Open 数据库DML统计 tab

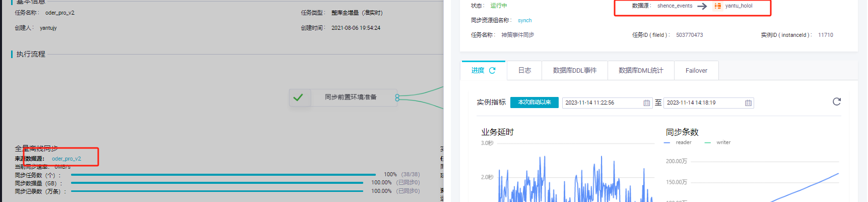click(x=641, y=71)
